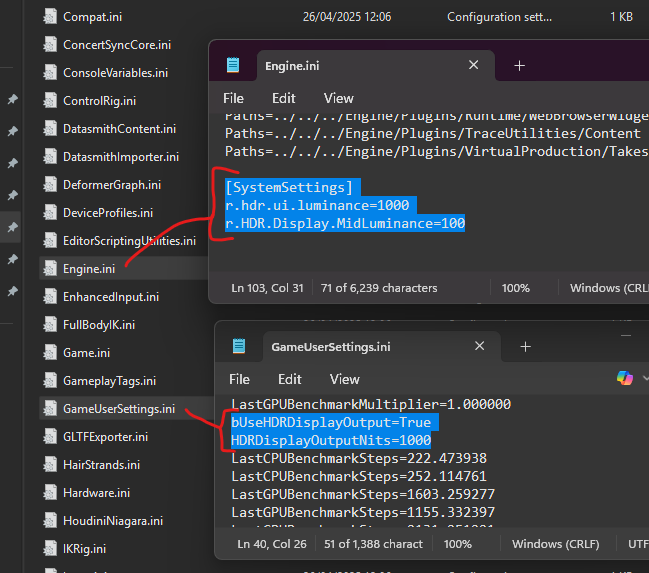The image size is (649, 573).
Task: Click the GLTFExporter.ini file icon
Action: (50, 437)
